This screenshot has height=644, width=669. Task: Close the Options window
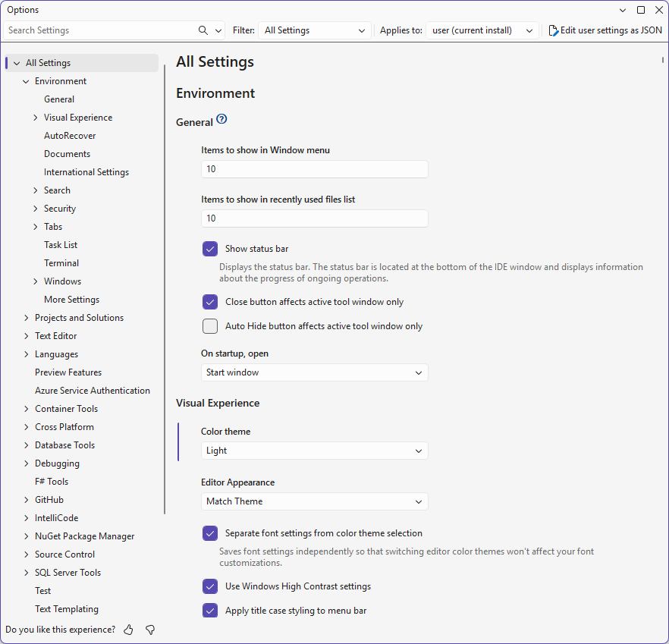pos(659,10)
